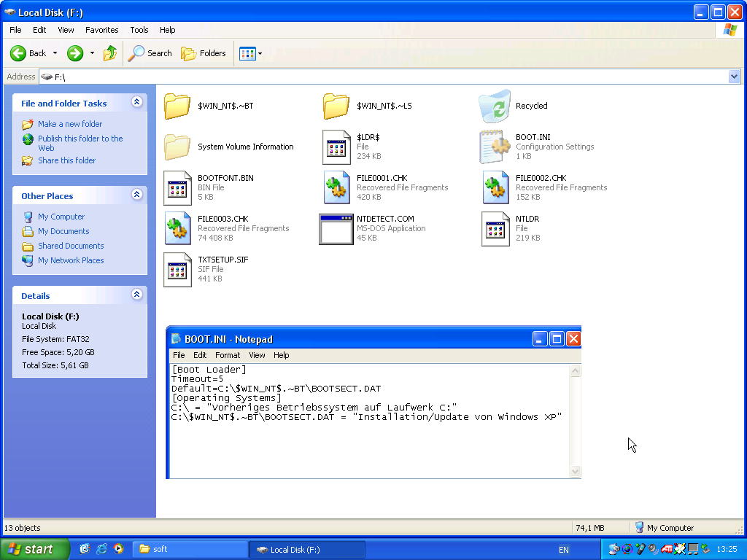Click the Notepad scrollbar down arrow
This screenshot has width=747, height=560.
pos(575,472)
